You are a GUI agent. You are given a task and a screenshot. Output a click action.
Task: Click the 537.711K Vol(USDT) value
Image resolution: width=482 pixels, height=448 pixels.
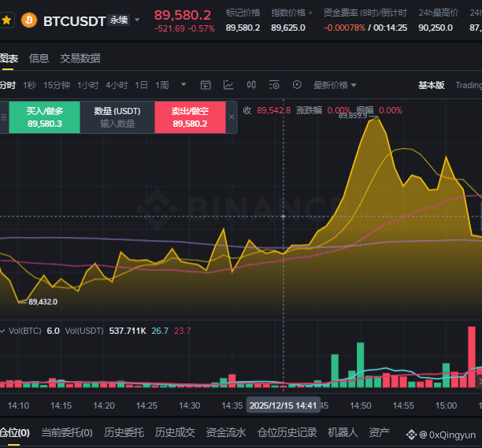128,331
